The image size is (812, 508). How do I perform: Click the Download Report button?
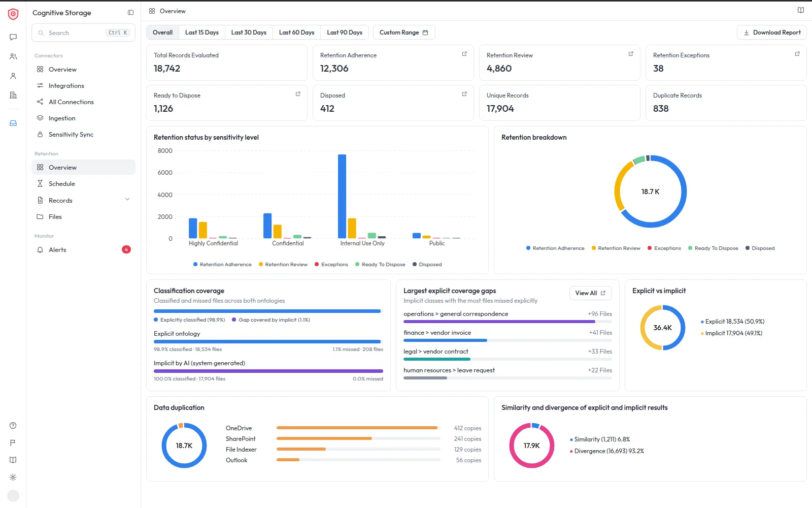(771, 33)
